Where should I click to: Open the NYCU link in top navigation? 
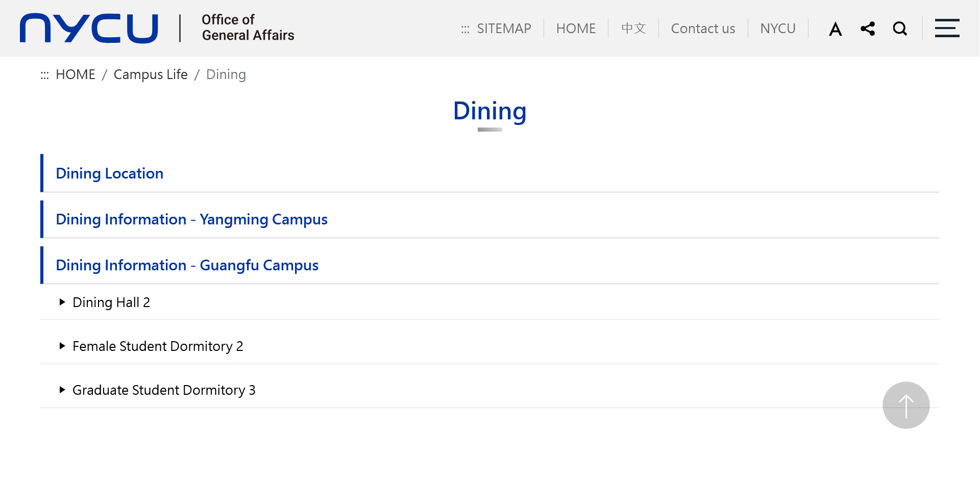pyautogui.click(x=777, y=29)
